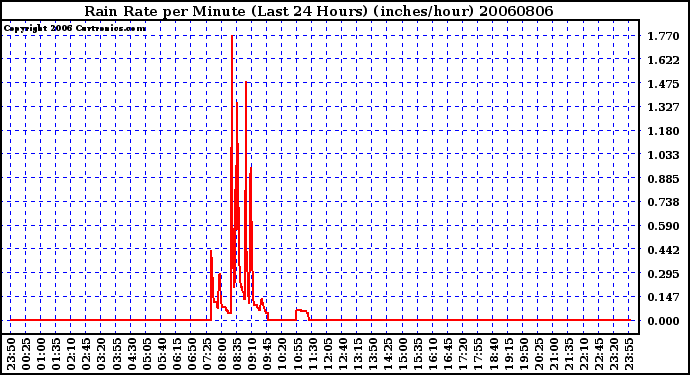
Task: Click the x-axis time label 21:35
Action: 570,354
